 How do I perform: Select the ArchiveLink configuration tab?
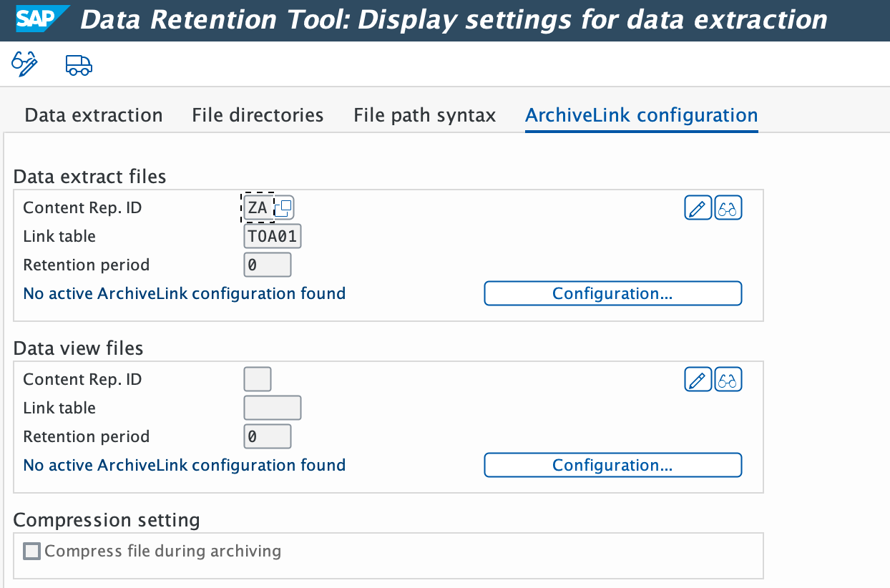[641, 114]
